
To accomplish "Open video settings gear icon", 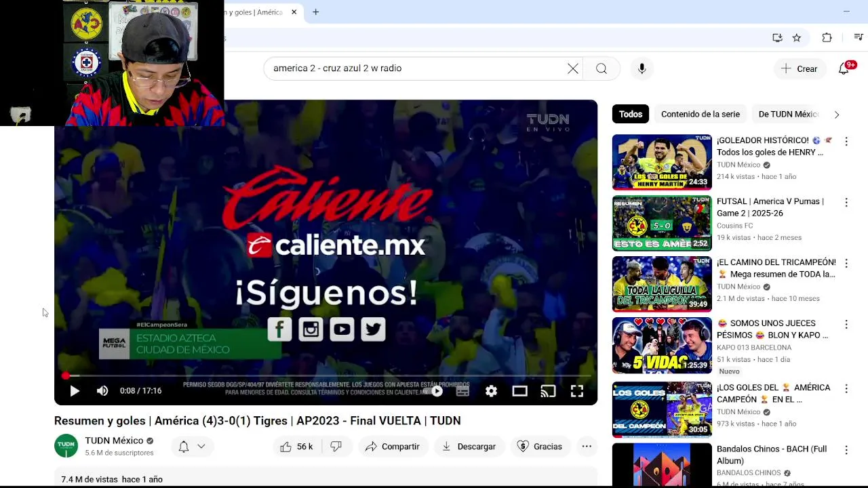I will click(x=491, y=391).
